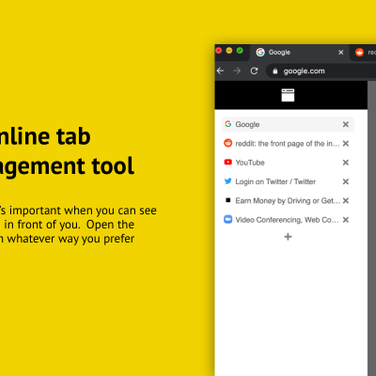Click the Uber black square favicon

coord(228,200)
